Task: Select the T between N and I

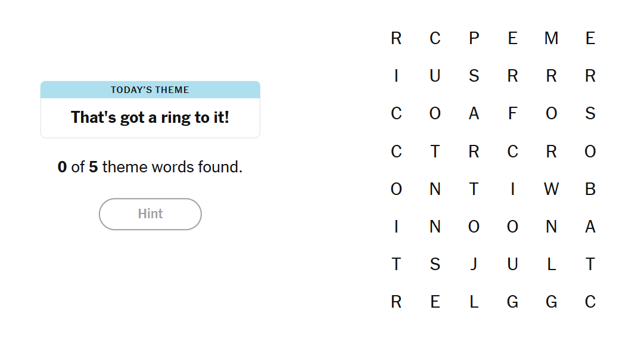Action: coord(474,190)
